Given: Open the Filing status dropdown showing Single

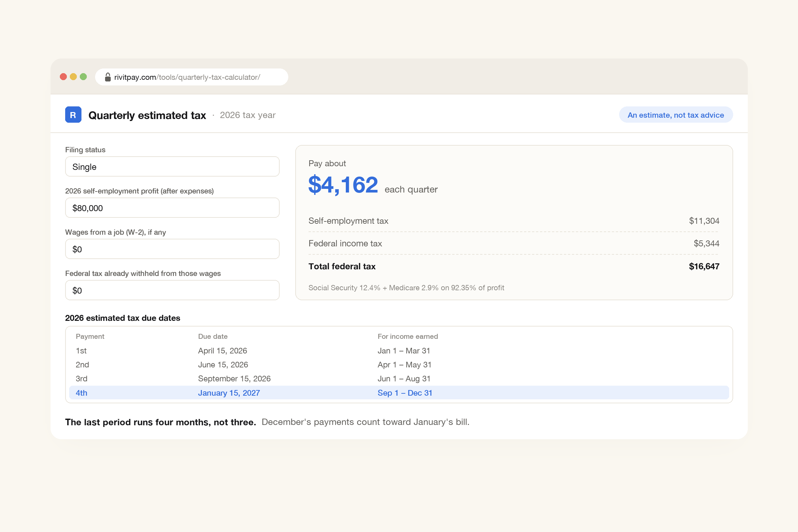Looking at the screenshot, I should pos(172,167).
